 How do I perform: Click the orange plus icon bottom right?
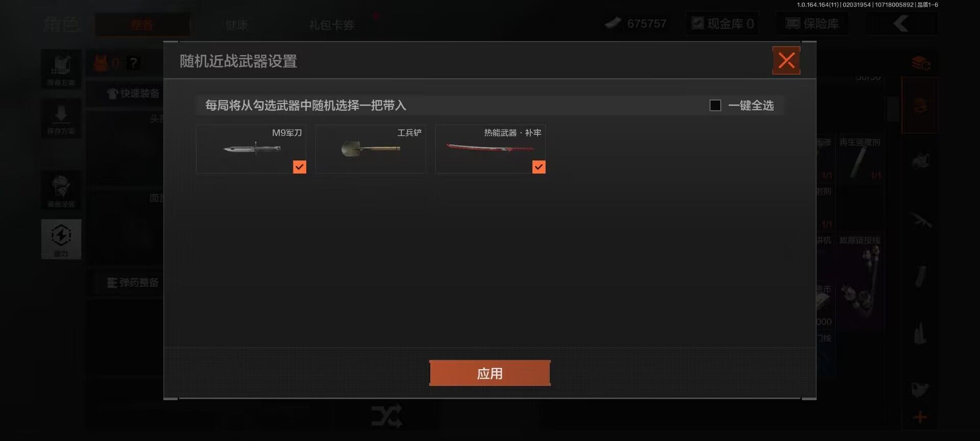pos(920,417)
